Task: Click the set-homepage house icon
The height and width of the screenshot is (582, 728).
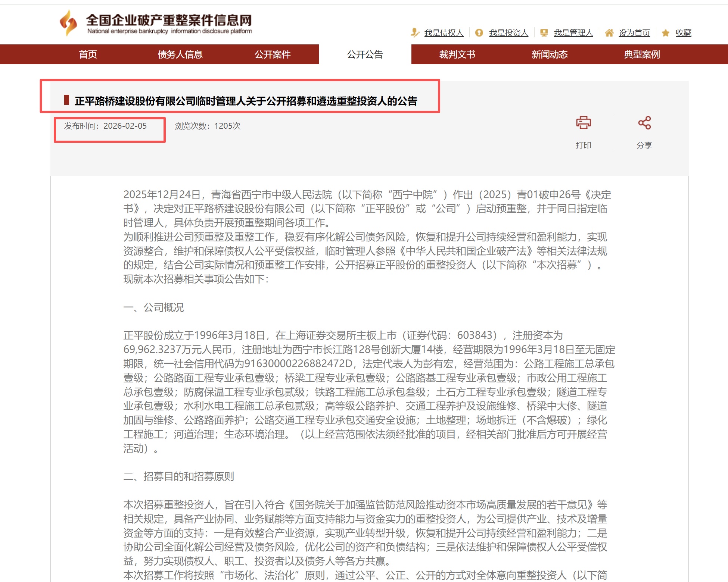Action: pyautogui.click(x=609, y=33)
